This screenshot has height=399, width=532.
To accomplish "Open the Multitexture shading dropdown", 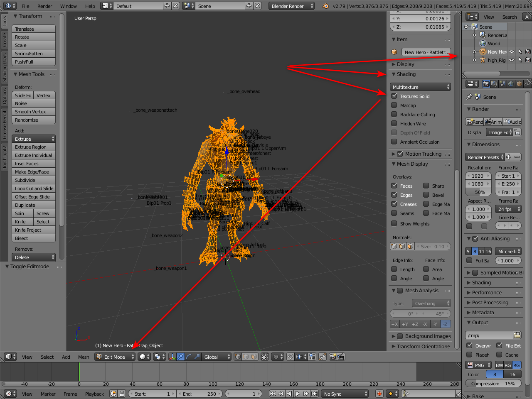I will [421, 87].
